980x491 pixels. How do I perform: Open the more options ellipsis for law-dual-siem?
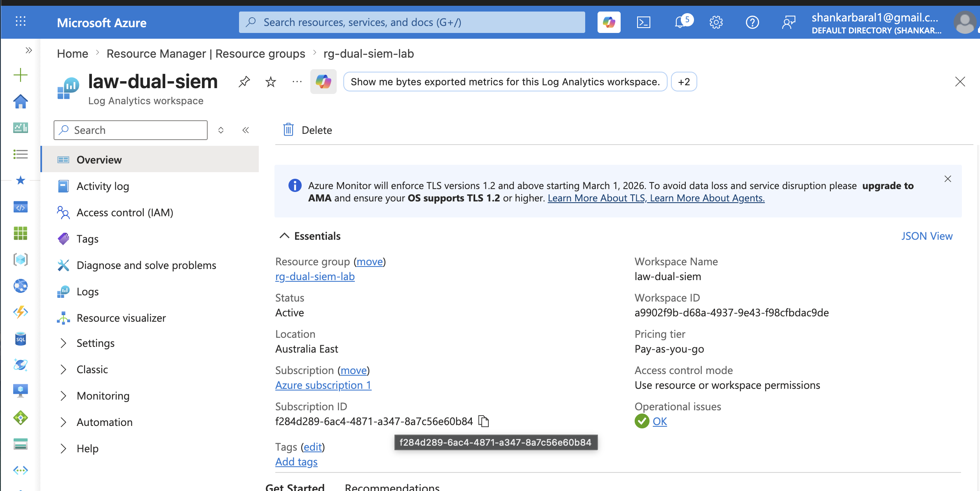pyautogui.click(x=297, y=82)
